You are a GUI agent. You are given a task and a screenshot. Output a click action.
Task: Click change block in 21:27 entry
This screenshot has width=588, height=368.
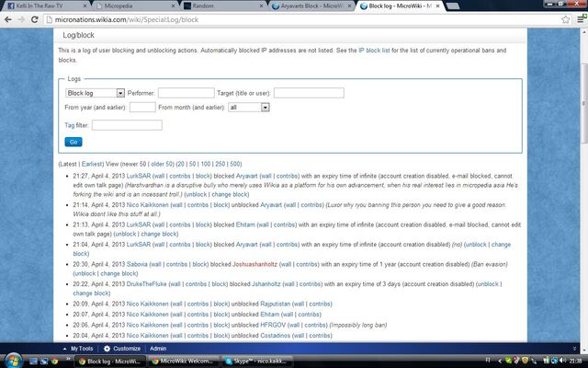pyautogui.click(x=229, y=194)
